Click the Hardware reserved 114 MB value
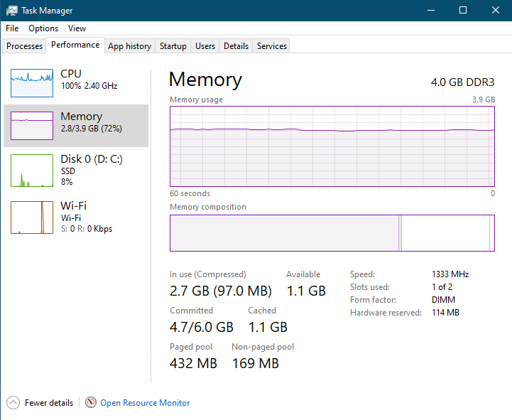This screenshot has width=512, height=420. pyautogui.click(x=445, y=313)
